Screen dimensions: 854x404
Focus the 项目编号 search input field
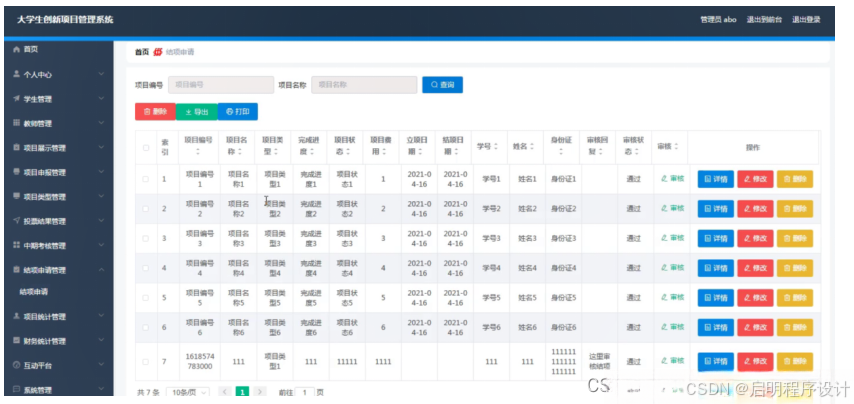tap(221, 85)
